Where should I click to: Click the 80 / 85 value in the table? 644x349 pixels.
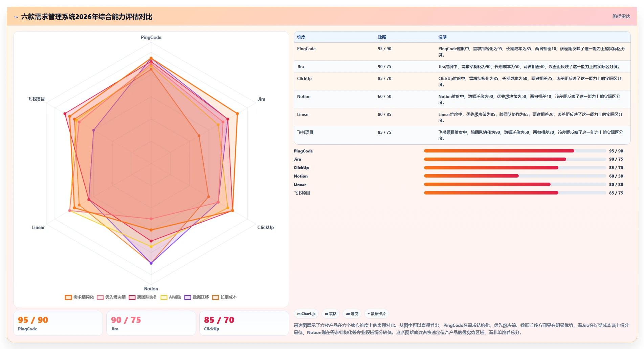click(384, 115)
